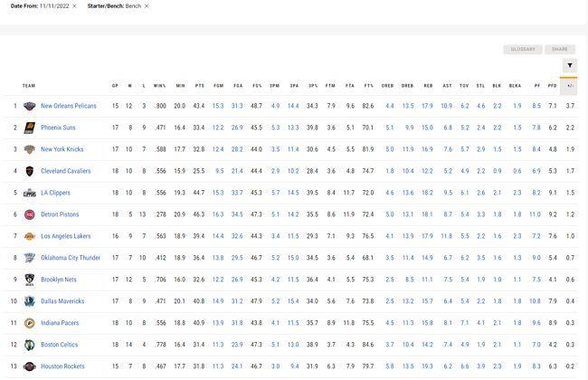Click the Houston Rockets logo
This screenshot has width=588, height=380.
click(29, 366)
